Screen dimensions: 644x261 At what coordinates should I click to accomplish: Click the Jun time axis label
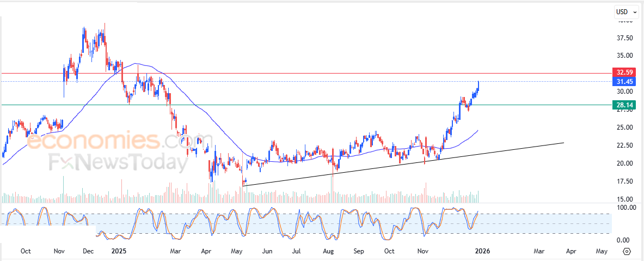[x=267, y=251]
